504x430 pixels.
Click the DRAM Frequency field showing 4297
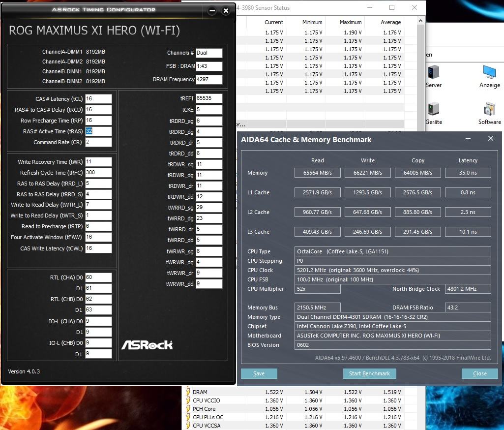pyautogui.click(x=209, y=79)
